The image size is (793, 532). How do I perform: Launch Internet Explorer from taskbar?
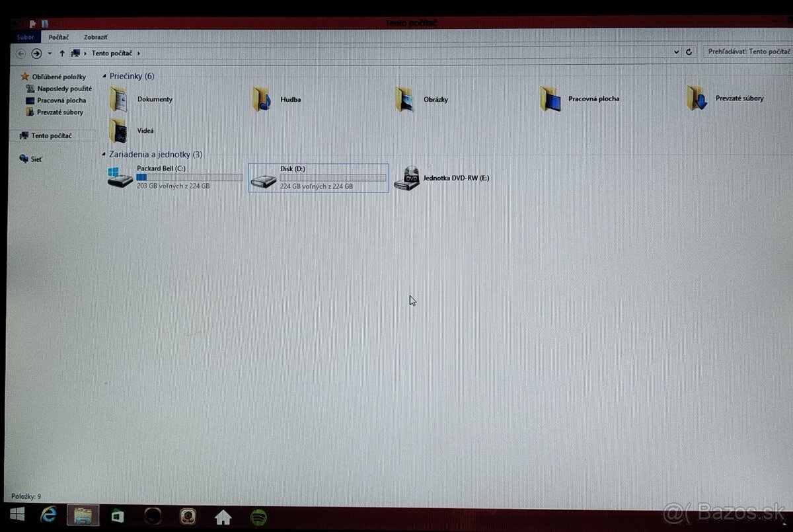[x=49, y=515]
